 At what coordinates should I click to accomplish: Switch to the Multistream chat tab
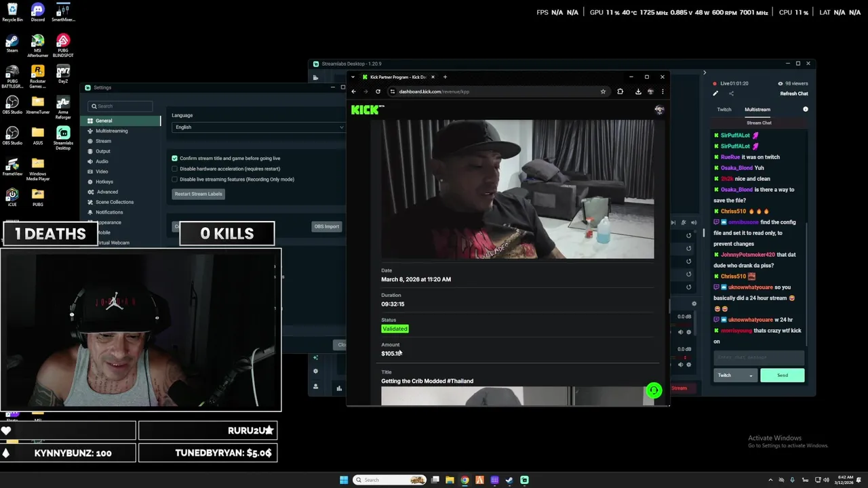[x=757, y=109]
